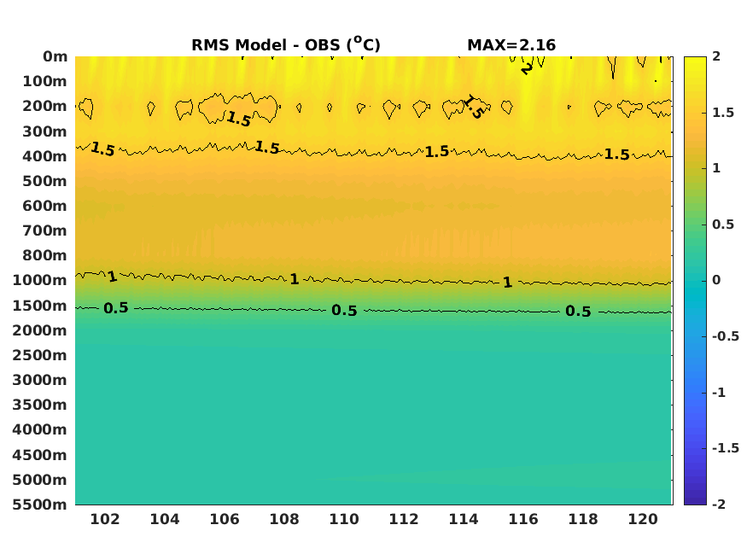Click the "0.5" contour label above longitude 110
The height and width of the screenshot is (560, 747).
344,311
